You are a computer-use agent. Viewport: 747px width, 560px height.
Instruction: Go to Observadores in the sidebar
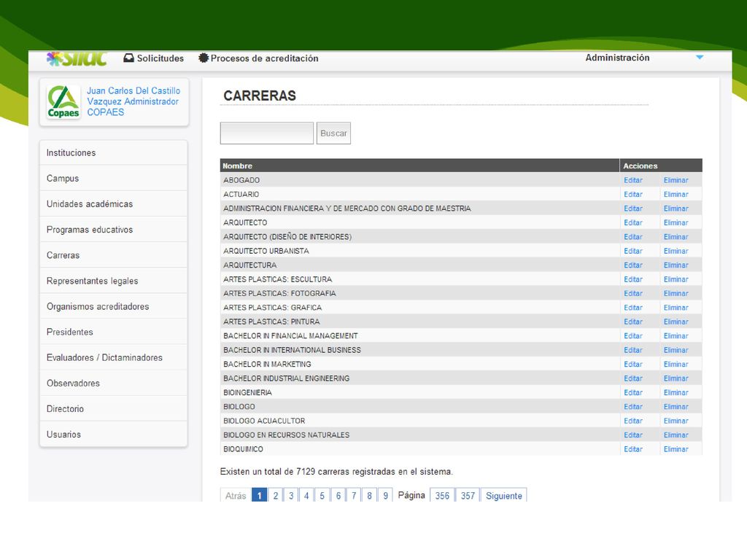pyautogui.click(x=113, y=384)
